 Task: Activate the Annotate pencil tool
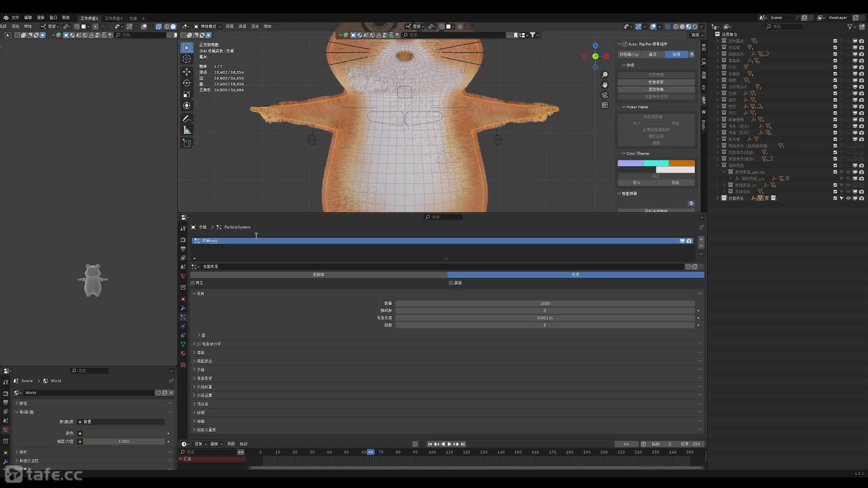[187, 119]
